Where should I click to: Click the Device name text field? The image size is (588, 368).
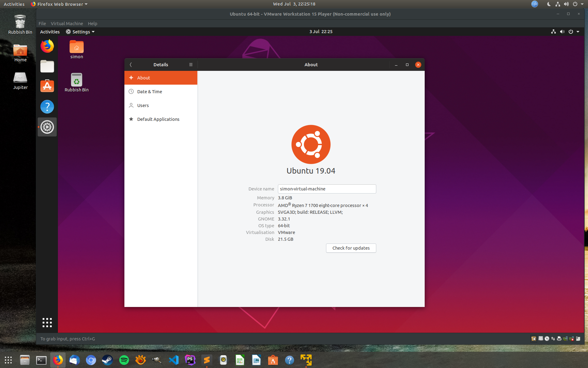(x=327, y=189)
